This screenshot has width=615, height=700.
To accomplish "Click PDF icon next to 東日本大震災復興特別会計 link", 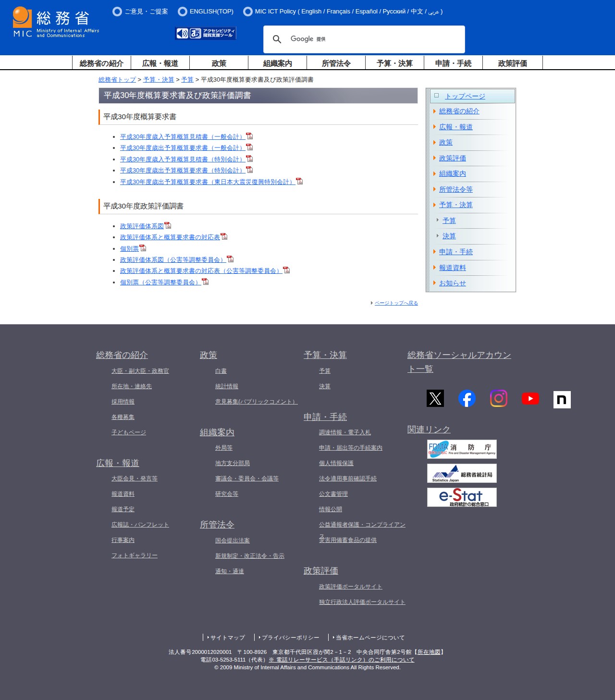I will point(299,181).
